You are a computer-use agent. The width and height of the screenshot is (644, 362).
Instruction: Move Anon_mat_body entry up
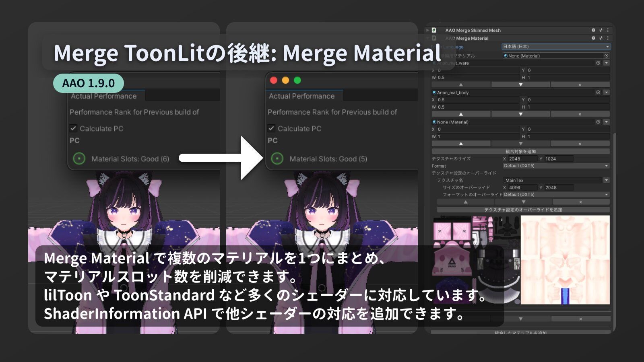(461, 114)
